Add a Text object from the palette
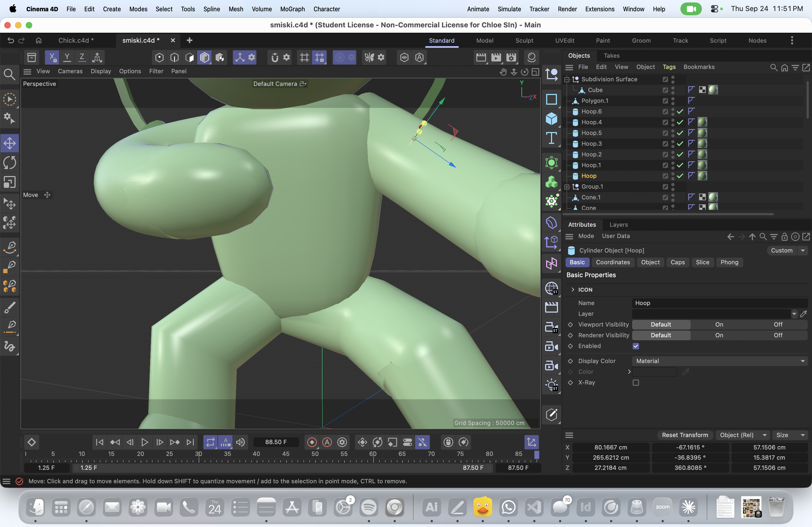Image resolution: width=812 pixels, height=527 pixels. (551, 138)
